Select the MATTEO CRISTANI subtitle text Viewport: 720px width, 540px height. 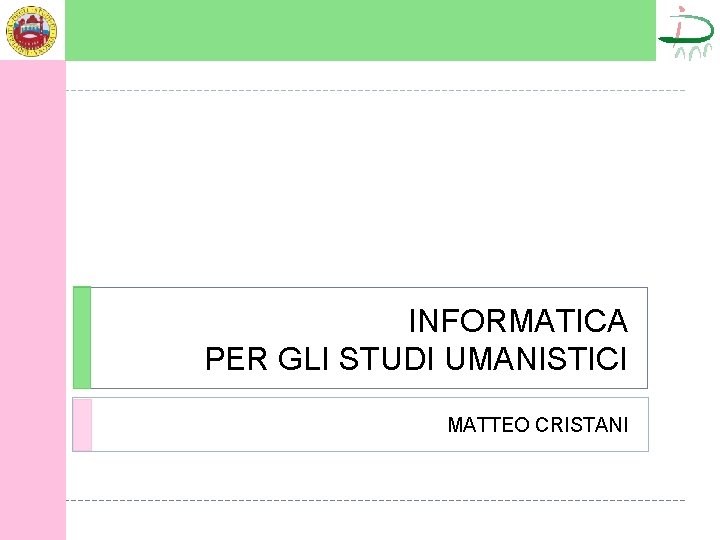pos(537,425)
